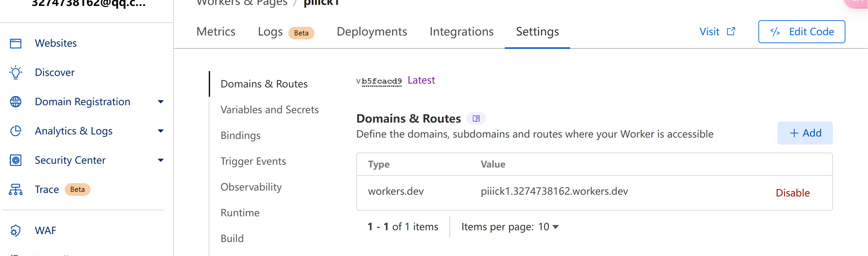Click the Websites browser window icon

pos(16,43)
